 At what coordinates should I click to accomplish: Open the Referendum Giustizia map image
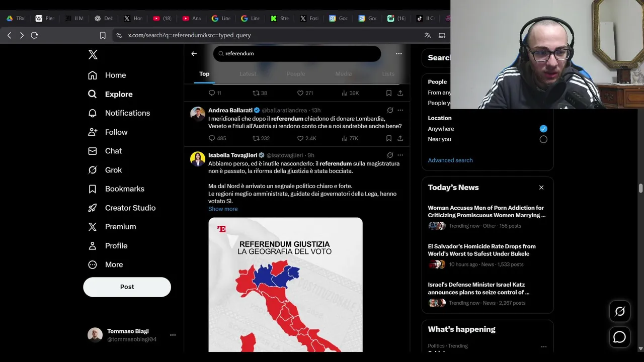click(x=285, y=285)
